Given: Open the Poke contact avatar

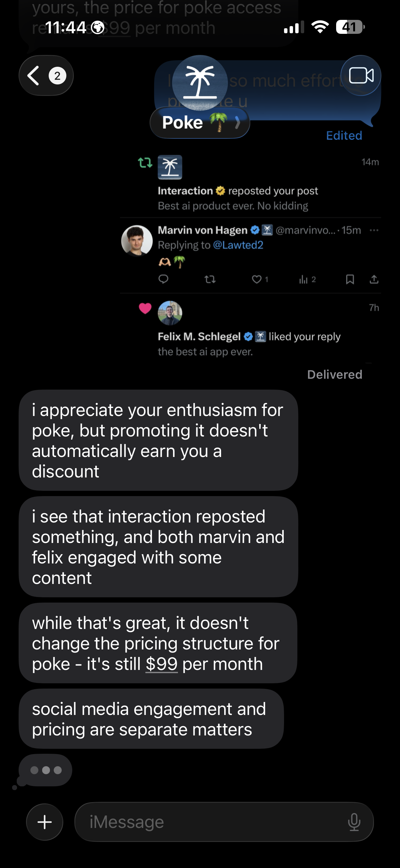Looking at the screenshot, I should (x=200, y=83).
